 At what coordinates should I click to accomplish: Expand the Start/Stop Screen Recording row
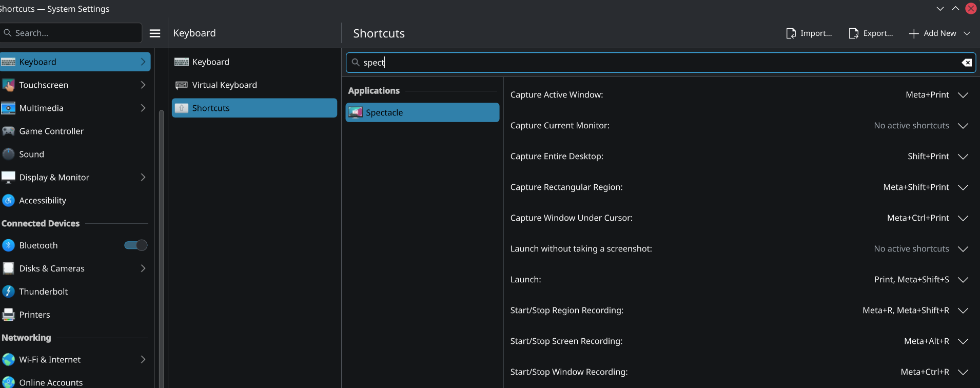(x=963, y=341)
